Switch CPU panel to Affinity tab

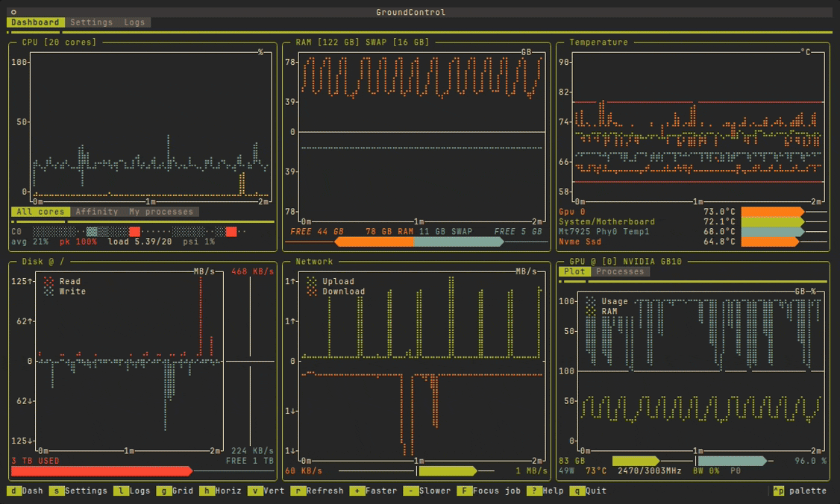coord(97,212)
